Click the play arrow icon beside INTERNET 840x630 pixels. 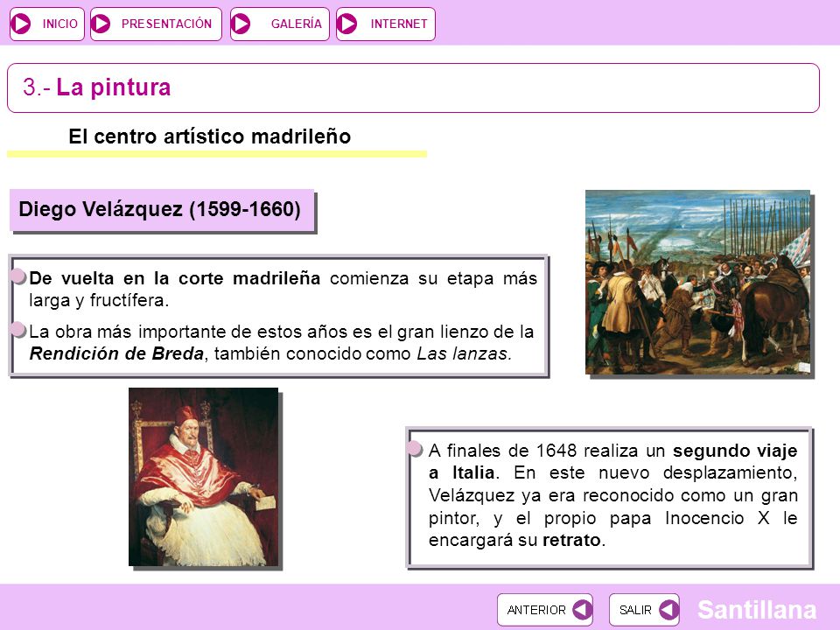point(347,24)
